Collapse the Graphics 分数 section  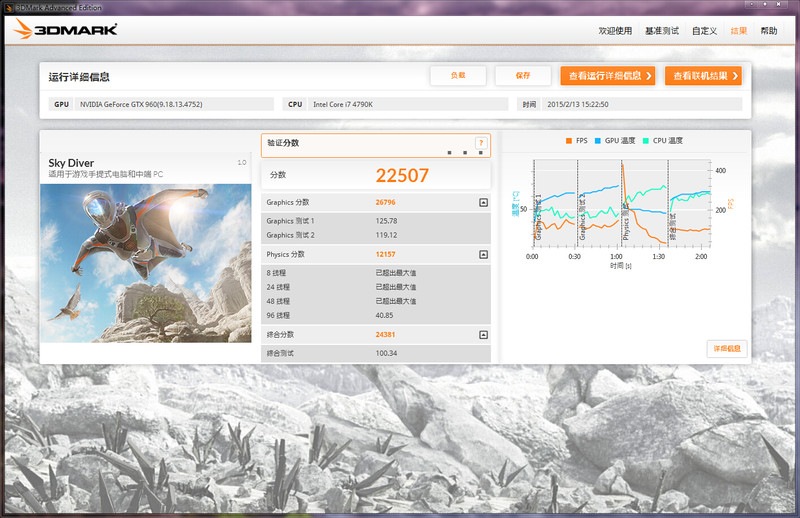coord(483,203)
